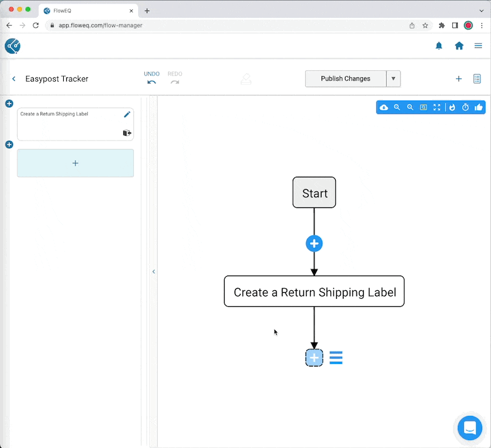This screenshot has width=491, height=448.
Task: Select the cloud save icon in canvas toolbar
Action: (384, 107)
